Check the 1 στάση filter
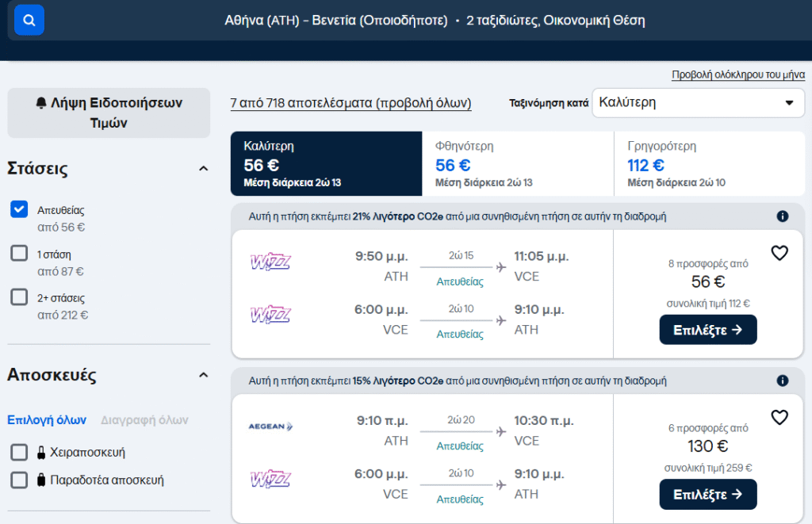 point(19,253)
